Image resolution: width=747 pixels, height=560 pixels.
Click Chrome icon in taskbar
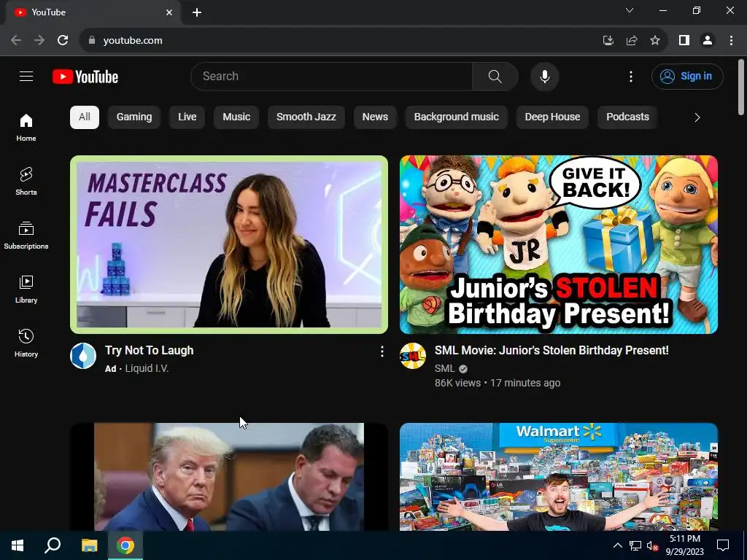tap(125, 545)
